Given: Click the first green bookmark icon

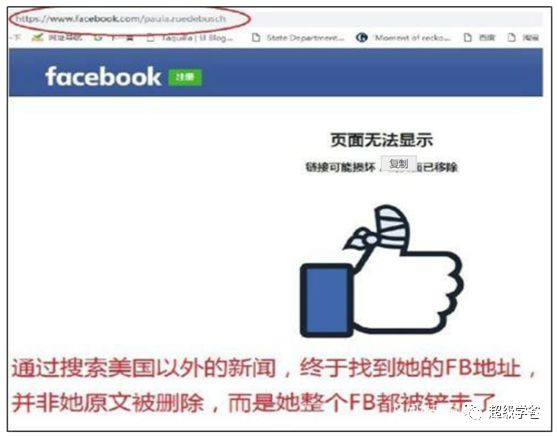Looking at the screenshot, I should click(37, 37).
